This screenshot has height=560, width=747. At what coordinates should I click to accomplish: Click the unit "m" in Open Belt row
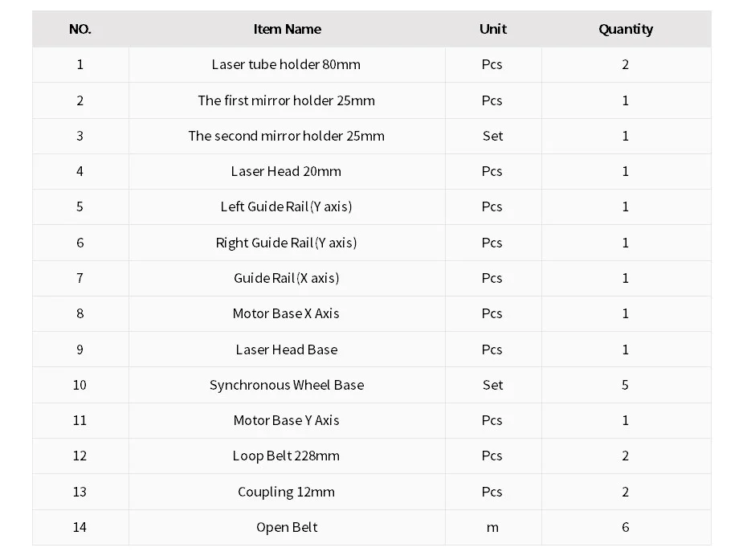tap(492, 527)
